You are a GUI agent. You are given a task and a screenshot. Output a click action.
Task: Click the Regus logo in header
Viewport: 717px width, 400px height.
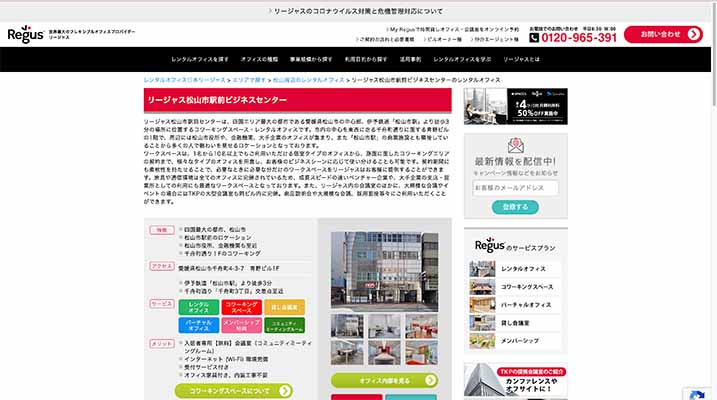coord(26,34)
